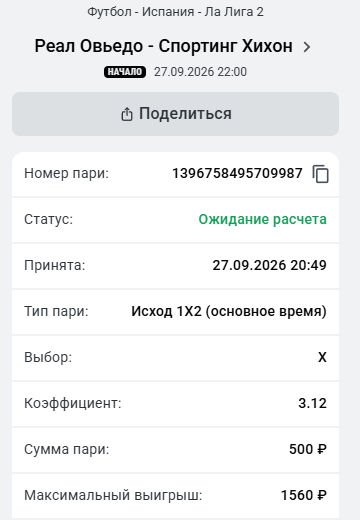Click the coefficient value 3.12
Image resolution: width=360 pixels, height=520 pixels.
[x=312, y=403]
